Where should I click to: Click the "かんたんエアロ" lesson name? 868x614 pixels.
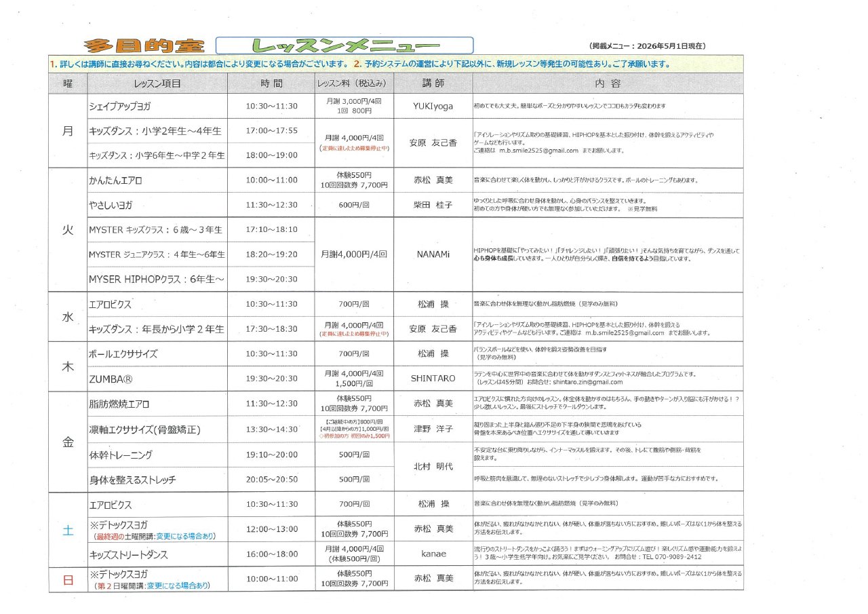tap(115, 181)
